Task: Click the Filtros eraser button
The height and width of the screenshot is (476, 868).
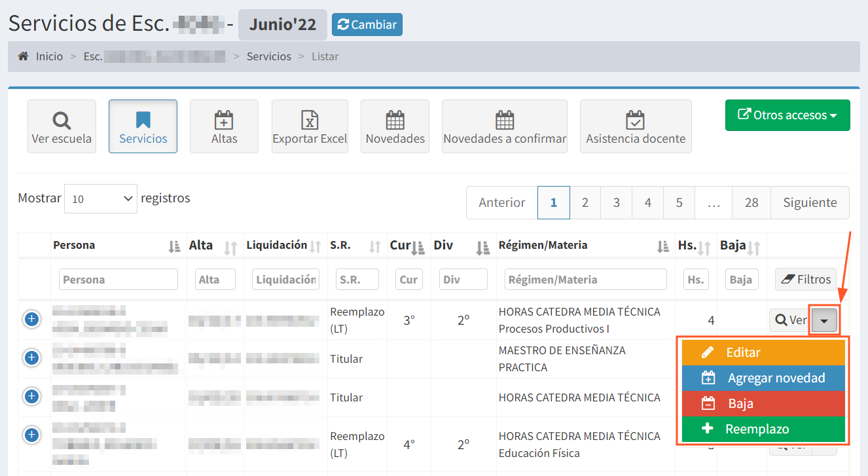Action: tap(806, 280)
